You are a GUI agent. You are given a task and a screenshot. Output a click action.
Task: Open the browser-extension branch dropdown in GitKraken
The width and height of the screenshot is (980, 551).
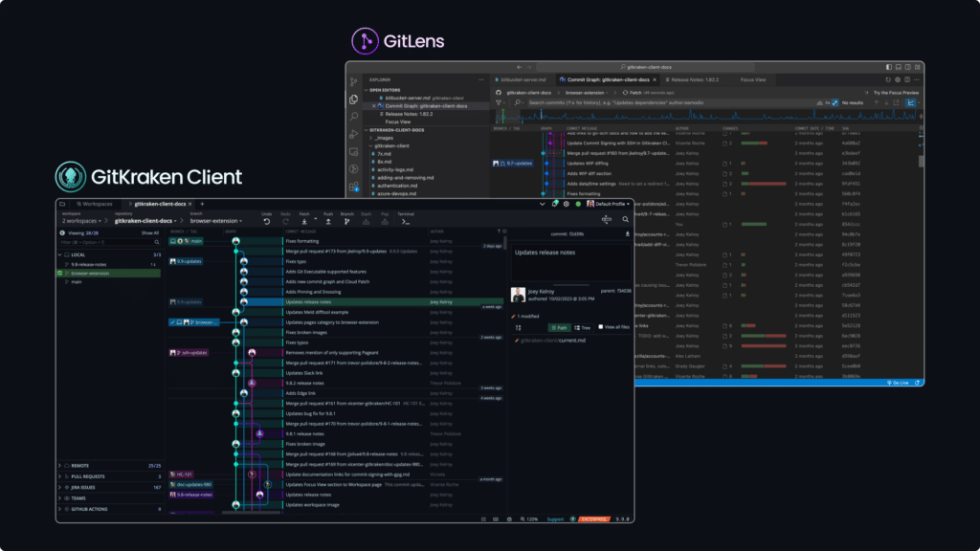[x=216, y=221]
